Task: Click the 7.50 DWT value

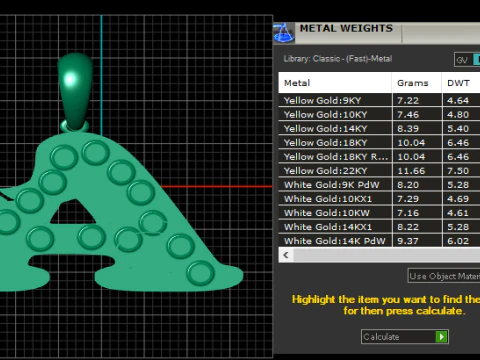Action: (458, 171)
